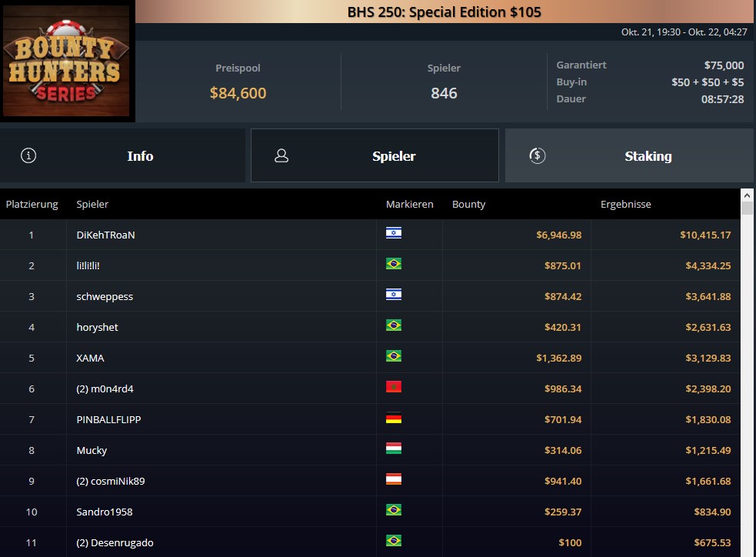Select player PINBALLFLIPP

point(108,419)
